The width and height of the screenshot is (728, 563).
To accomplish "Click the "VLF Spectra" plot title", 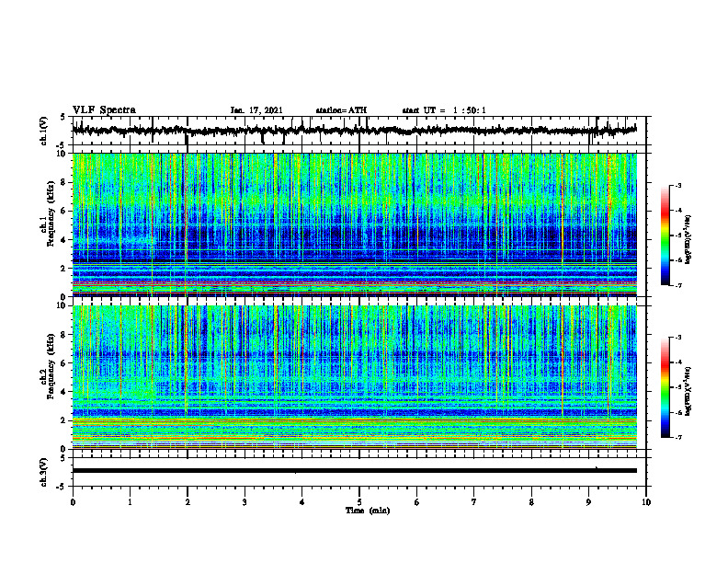I will (x=104, y=109).
